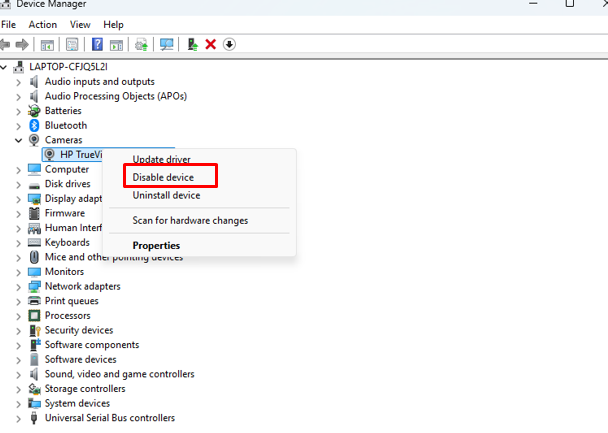The image size is (608, 433).
Task: Open the View menu
Action: click(x=80, y=24)
